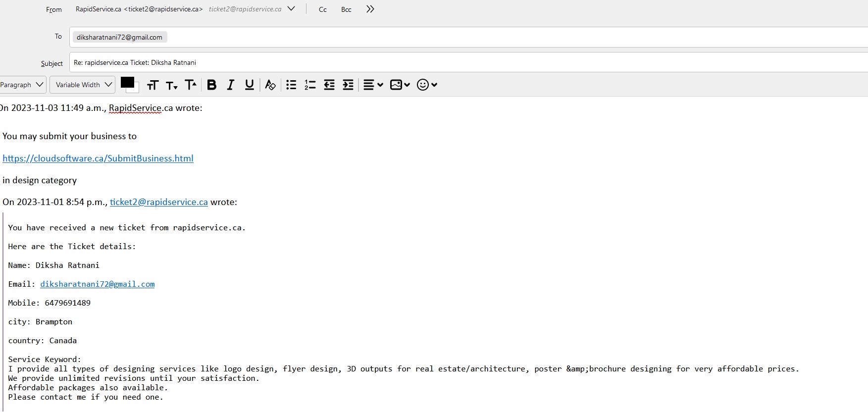Insert a bulleted list
Screen dimensions: 868x415
(x=291, y=85)
